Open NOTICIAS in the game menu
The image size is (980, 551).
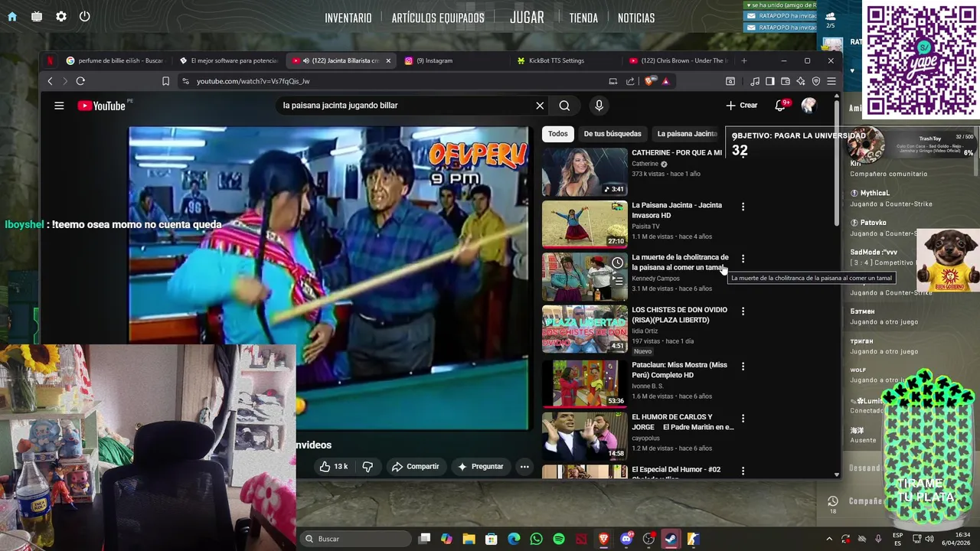pos(636,18)
